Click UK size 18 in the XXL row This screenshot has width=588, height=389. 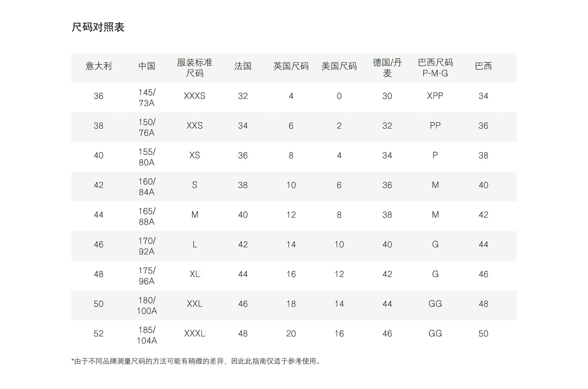tap(291, 304)
